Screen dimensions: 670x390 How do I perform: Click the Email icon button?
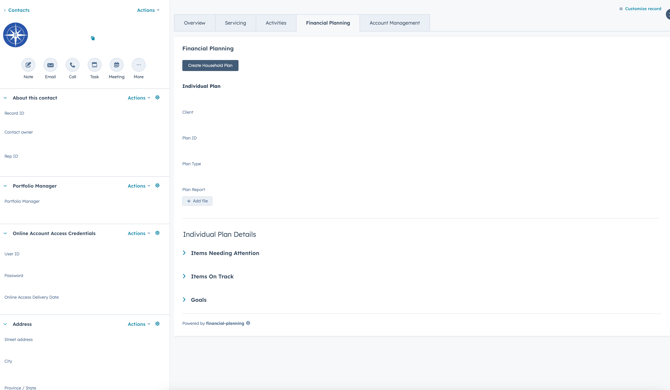pos(50,65)
